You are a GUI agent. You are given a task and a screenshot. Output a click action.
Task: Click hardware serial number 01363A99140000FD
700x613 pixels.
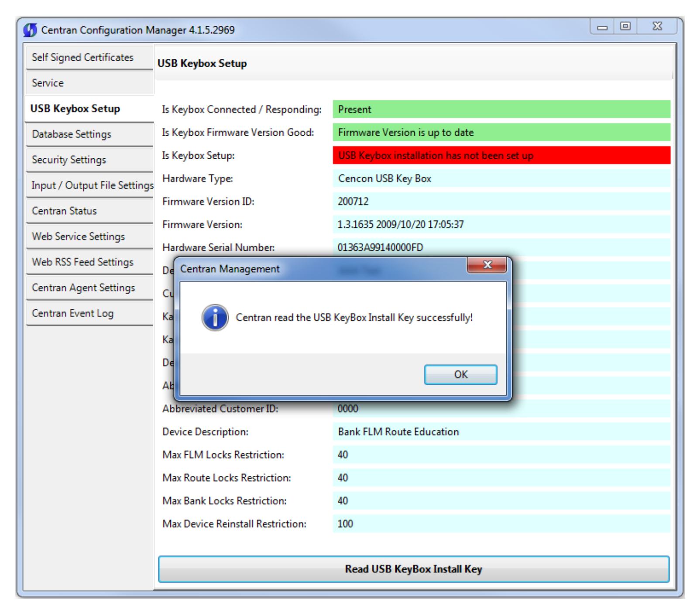coord(501,247)
